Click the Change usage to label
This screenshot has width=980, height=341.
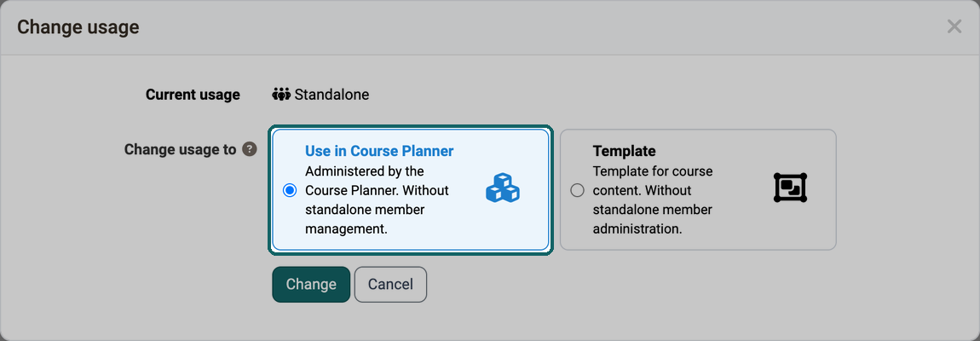(180, 149)
